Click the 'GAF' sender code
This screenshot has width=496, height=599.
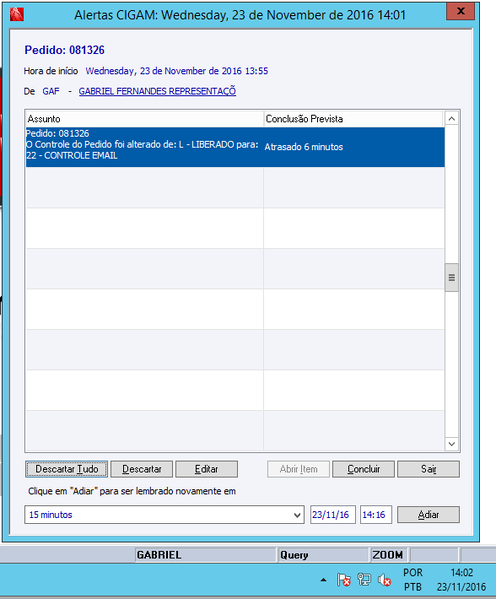pyautogui.click(x=51, y=91)
